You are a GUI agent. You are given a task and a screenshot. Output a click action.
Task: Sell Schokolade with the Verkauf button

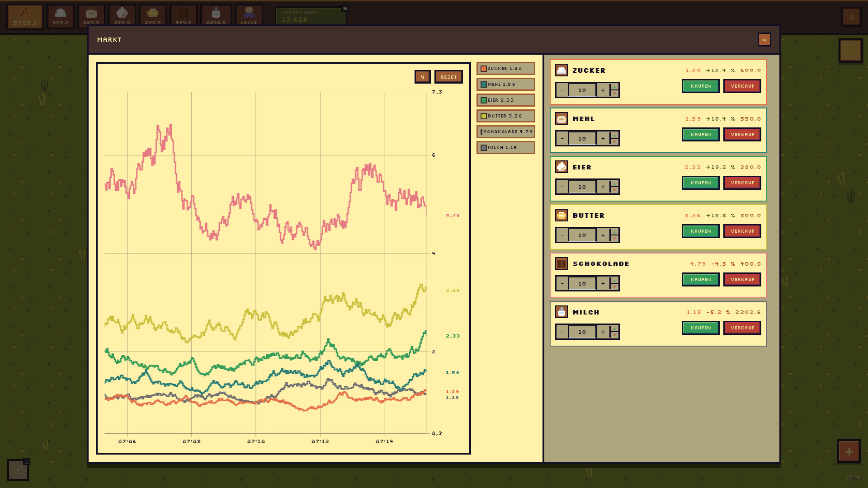[x=742, y=279]
